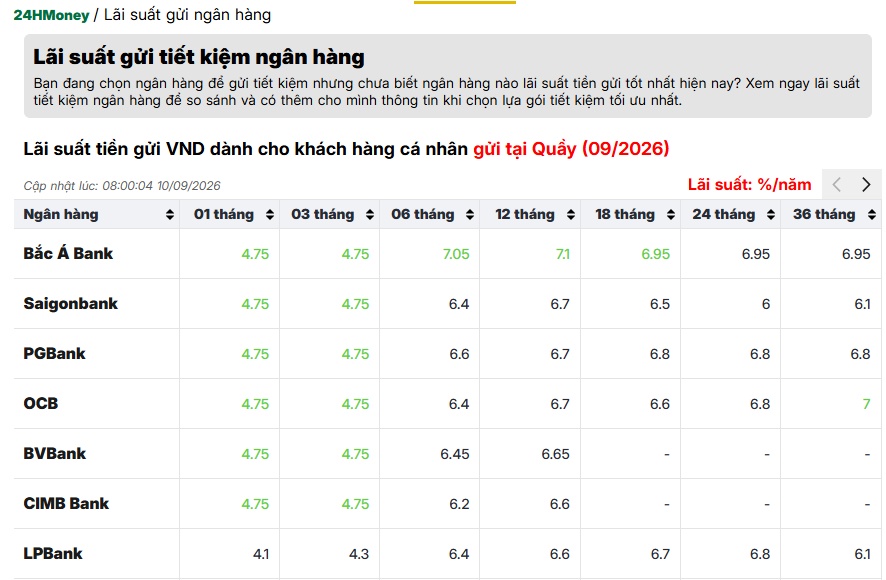Sort table by Ngân hàng column arrows
This screenshot has height=580, width=886.
(x=170, y=215)
